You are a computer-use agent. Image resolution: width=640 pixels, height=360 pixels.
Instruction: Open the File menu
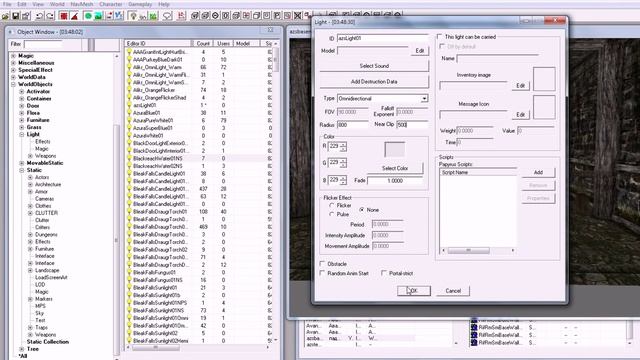point(7,4)
